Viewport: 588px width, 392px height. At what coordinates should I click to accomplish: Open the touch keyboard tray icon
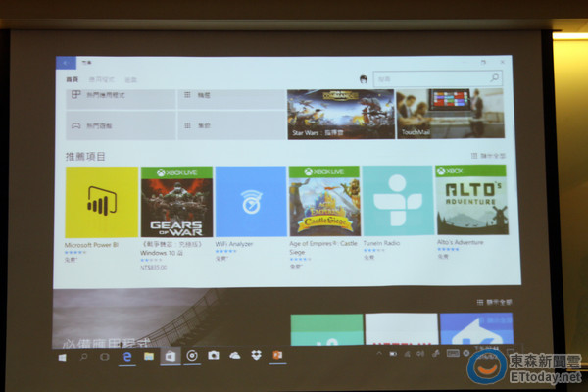[x=453, y=353]
